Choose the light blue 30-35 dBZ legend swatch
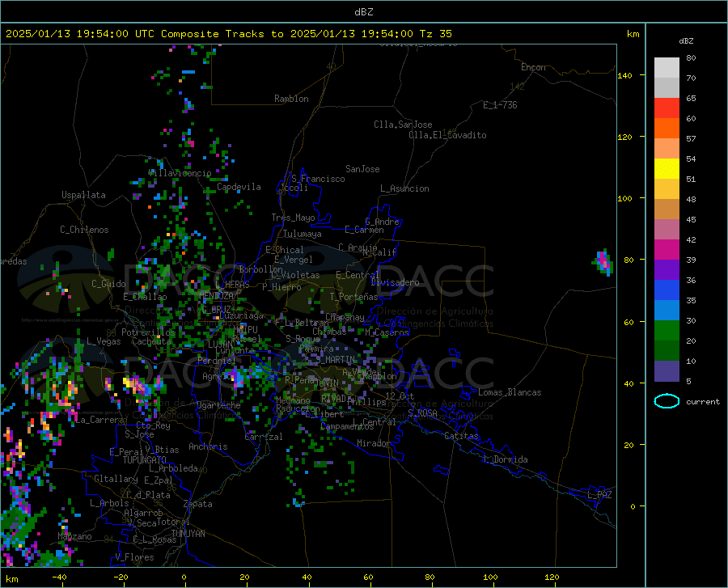Screen dimensions: 728x588 (667, 311)
